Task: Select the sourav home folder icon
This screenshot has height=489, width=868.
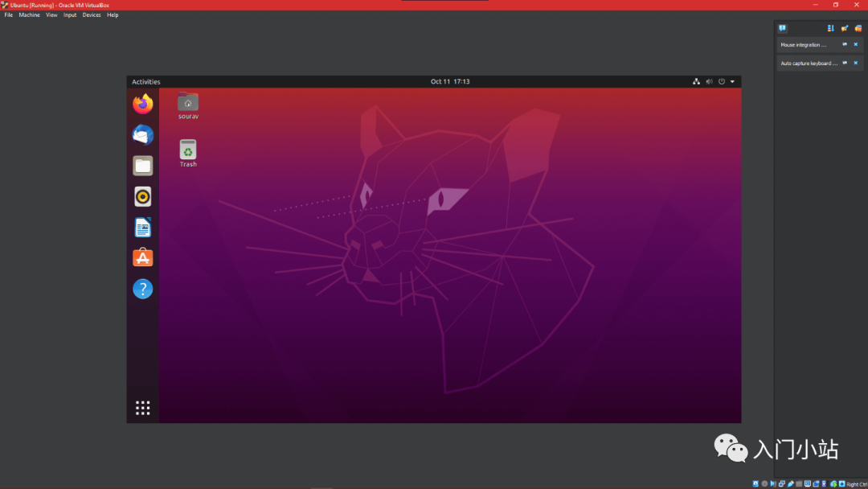Action: (188, 106)
